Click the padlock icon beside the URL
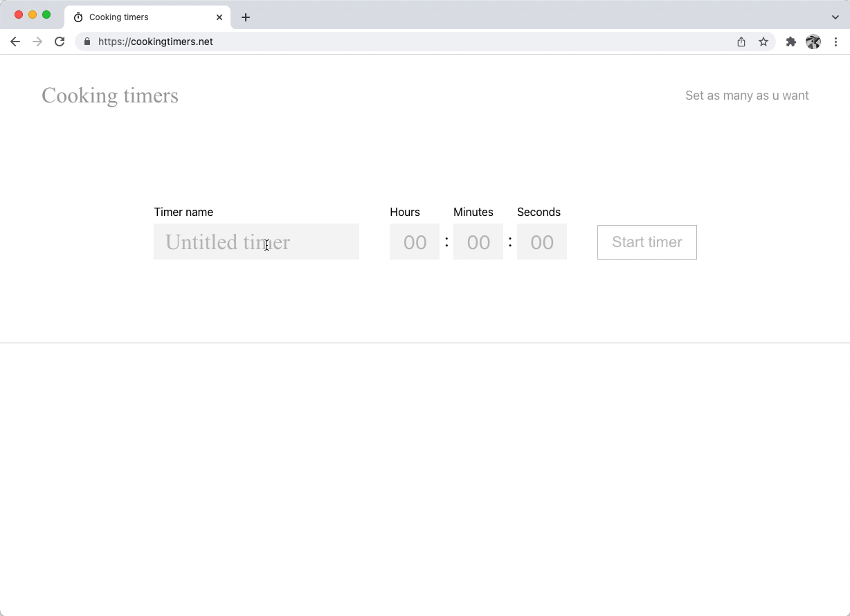 pyautogui.click(x=87, y=42)
